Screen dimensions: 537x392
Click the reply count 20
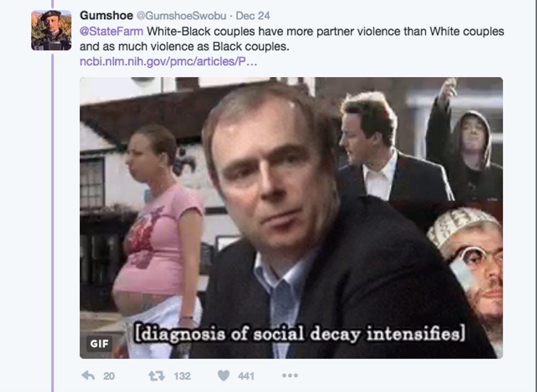109,376
